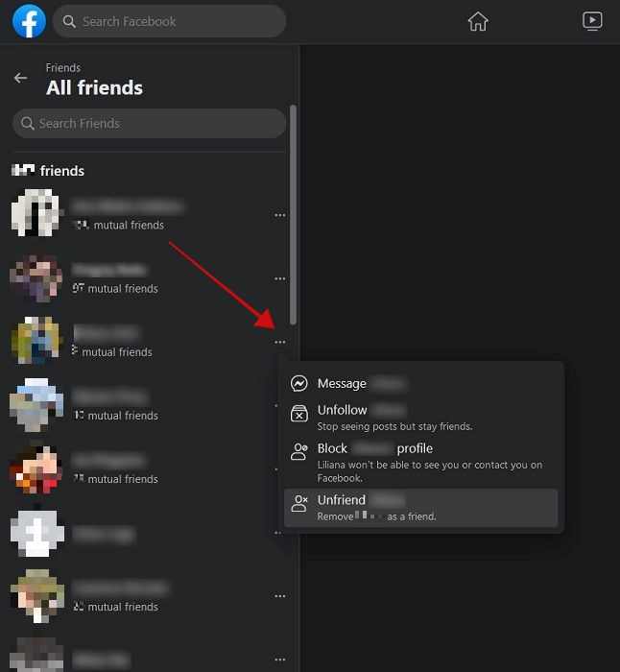Viewport: 620px width, 672px height.
Task: Open the fourth friend's profile picture
Action: [x=36, y=404]
